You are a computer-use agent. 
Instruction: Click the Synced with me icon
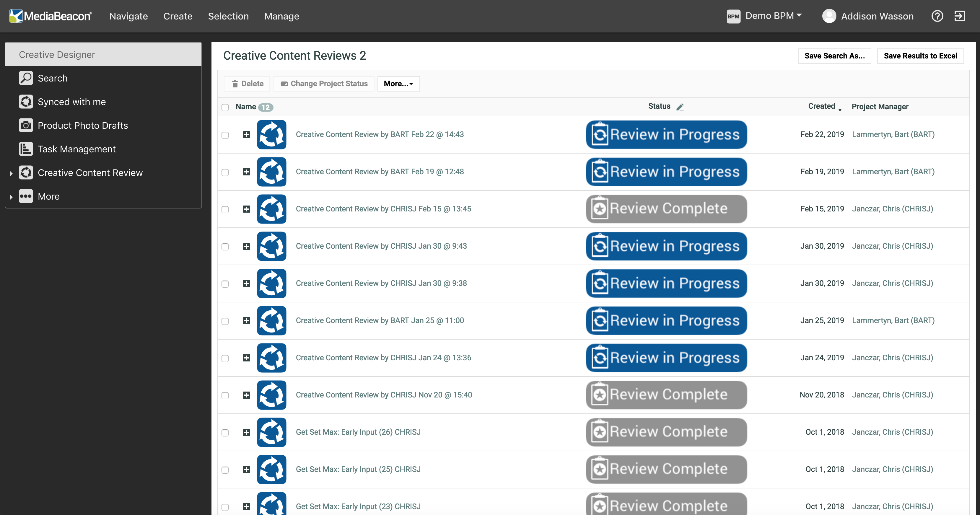click(25, 101)
